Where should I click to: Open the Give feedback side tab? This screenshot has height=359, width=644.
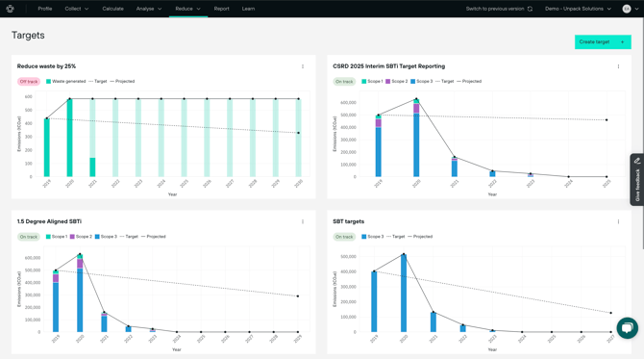(637, 180)
